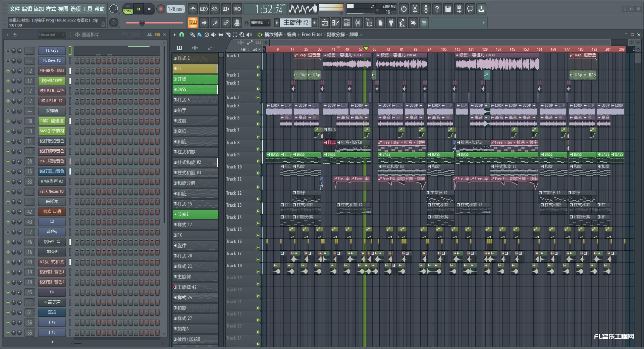Viewport: 644px width, 349px height.
Task: Open the Playlist view icon
Action: click(x=324, y=23)
